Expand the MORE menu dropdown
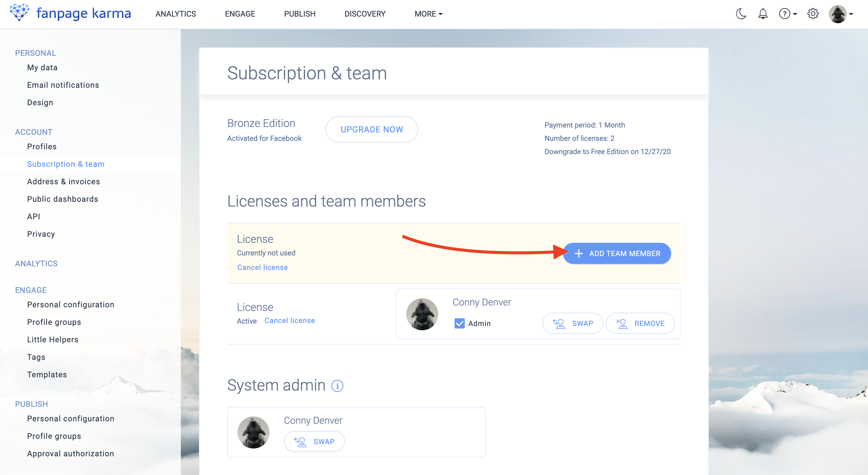 (x=428, y=14)
